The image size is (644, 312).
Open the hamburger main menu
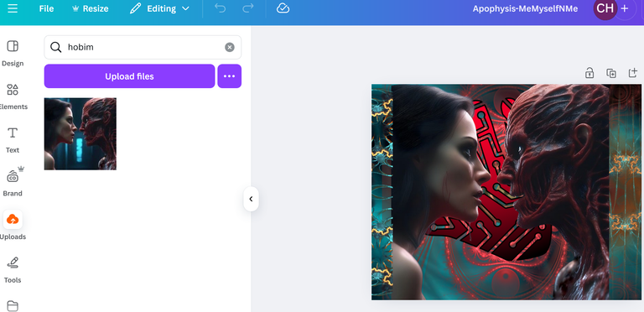[13, 8]
